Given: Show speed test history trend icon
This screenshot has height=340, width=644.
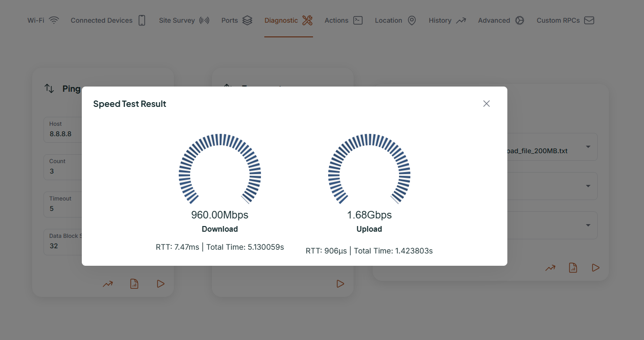Looking at the screenshot, I should coord(550,268).
